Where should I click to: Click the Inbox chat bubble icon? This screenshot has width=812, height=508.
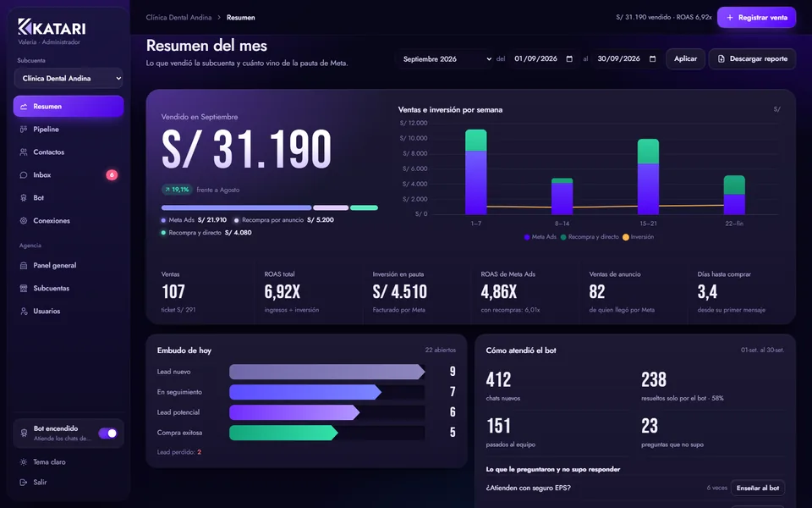[x=24, y=174]
